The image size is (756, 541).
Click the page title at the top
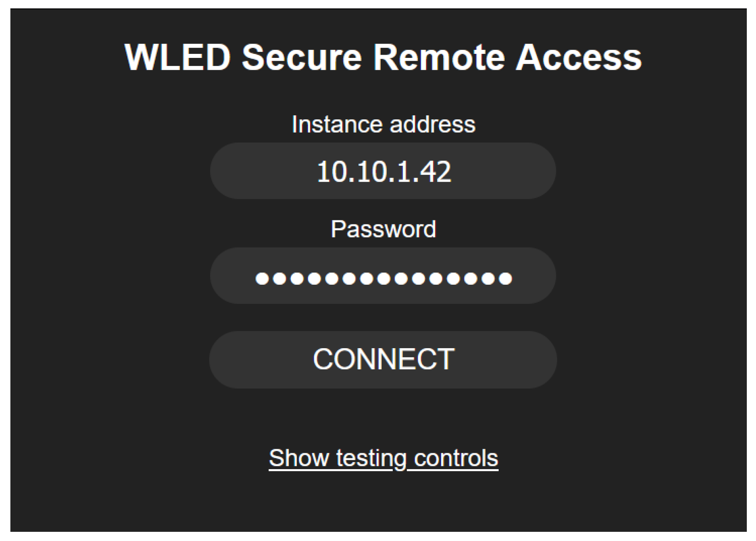pos(383,57)
